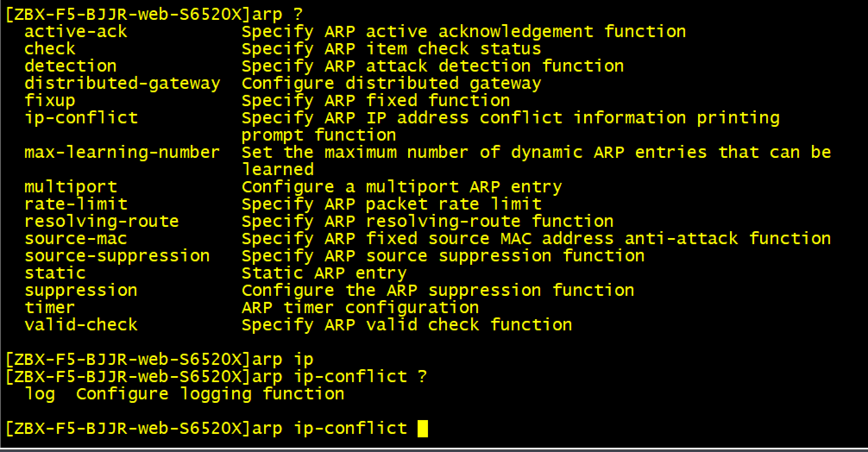Click the 'arp ?' command on the first line
The height and width of the screenshot is (452, 868).
point(278,15)
